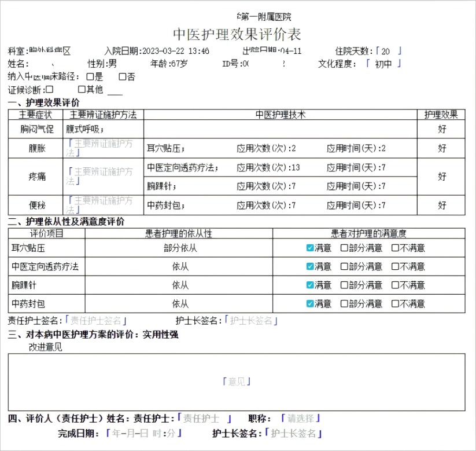Open the 文化程度 field showing 初中
This screenshot has height=451, width=476.
point(383,64)
